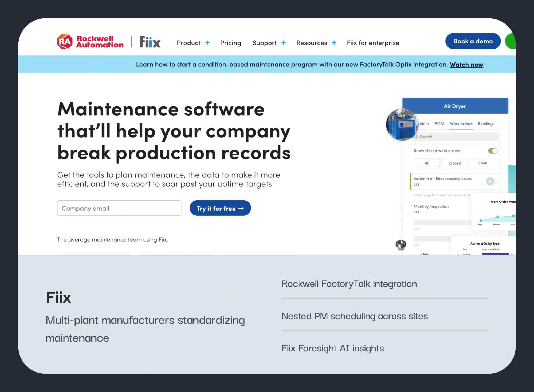Click the Work Order Priority chart
Viewport: 534px width, 392px height.
493,212
